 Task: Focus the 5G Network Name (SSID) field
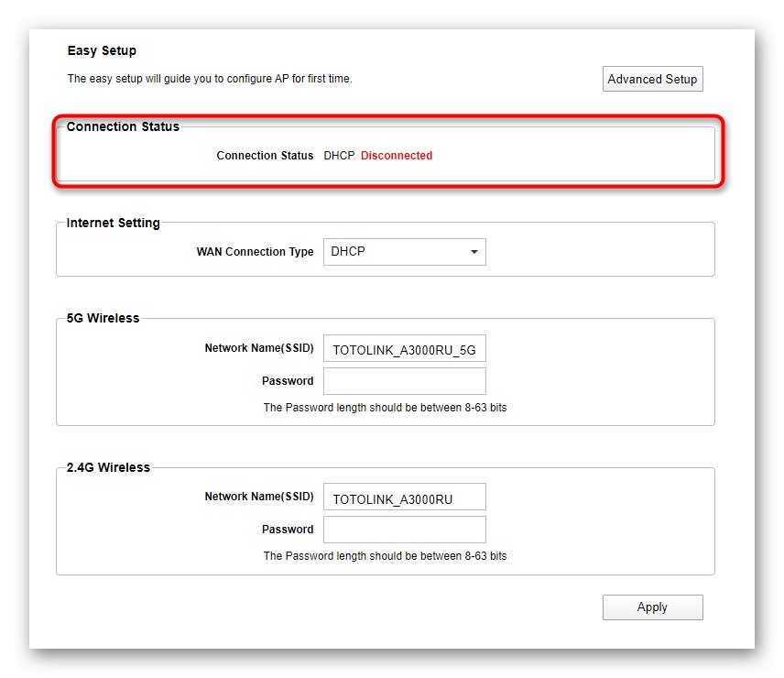(x=404, y=349)
